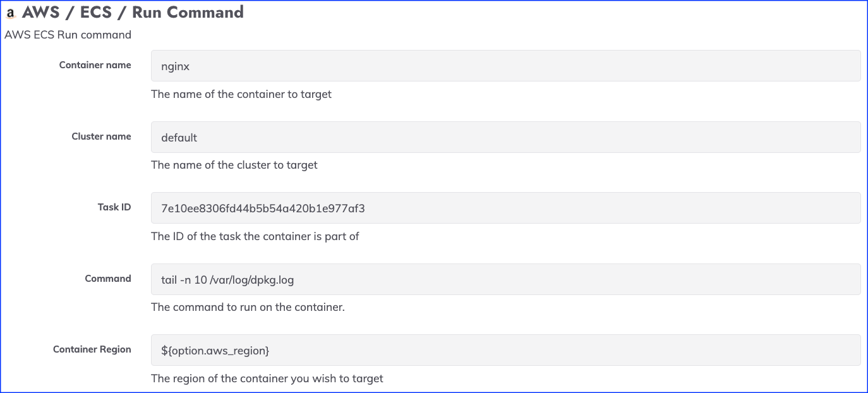This screenshot has width=868, height=393.
Task: Focus the Command field with tail command
Action: (x=505, y=279)
